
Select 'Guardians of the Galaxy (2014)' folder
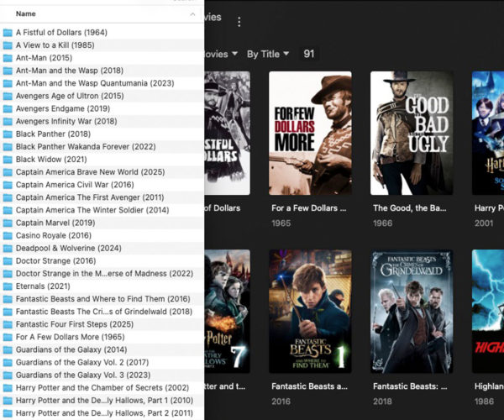tap(102, 349)
